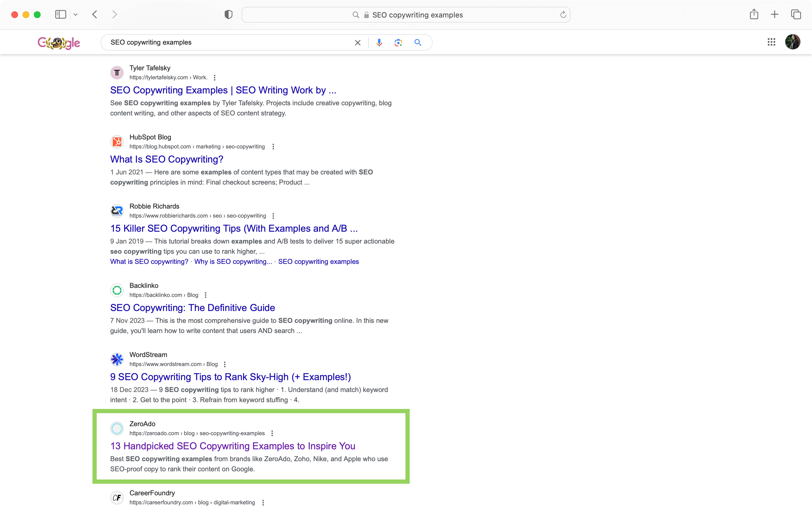
Task: Click the Safari share icon
Action: (x=754, y=14)
